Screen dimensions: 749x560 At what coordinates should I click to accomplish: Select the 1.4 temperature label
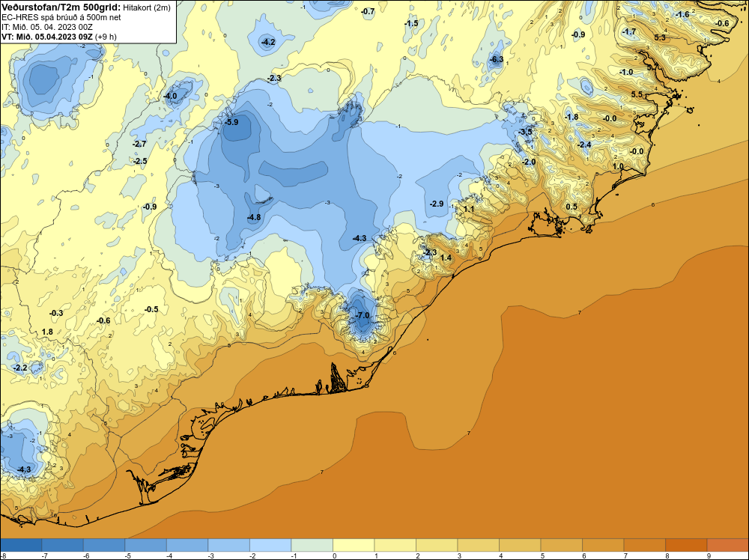[x=446, y=258]
